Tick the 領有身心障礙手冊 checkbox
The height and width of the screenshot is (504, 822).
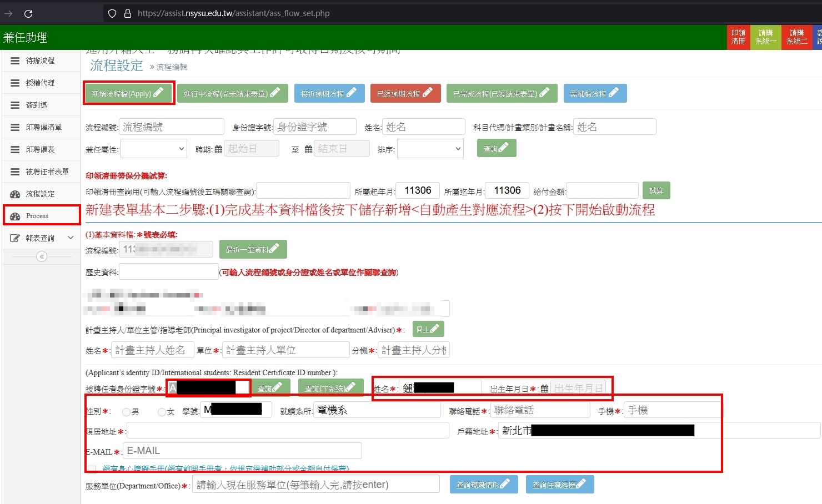[x=92, y=469]
